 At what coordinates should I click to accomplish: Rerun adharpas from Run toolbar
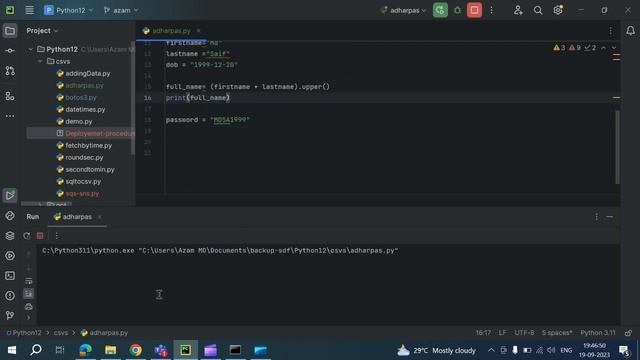27,236
